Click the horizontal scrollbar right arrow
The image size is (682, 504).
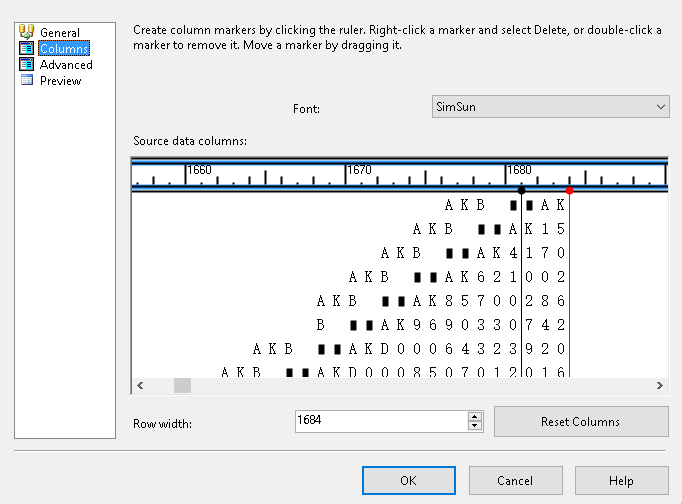[x=660, y=385]
